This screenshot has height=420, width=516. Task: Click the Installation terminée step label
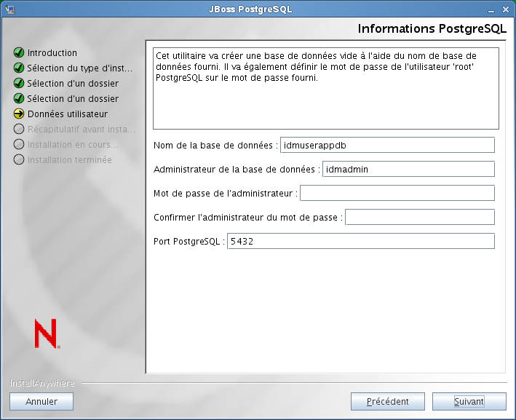69,160
